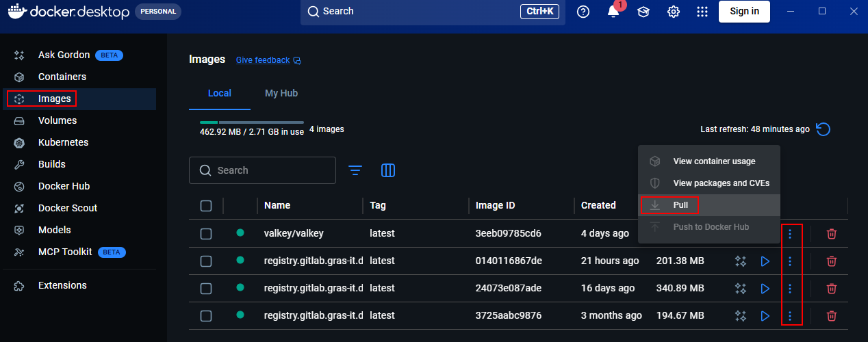Focus the images Search field

click(x=270, y=170)
